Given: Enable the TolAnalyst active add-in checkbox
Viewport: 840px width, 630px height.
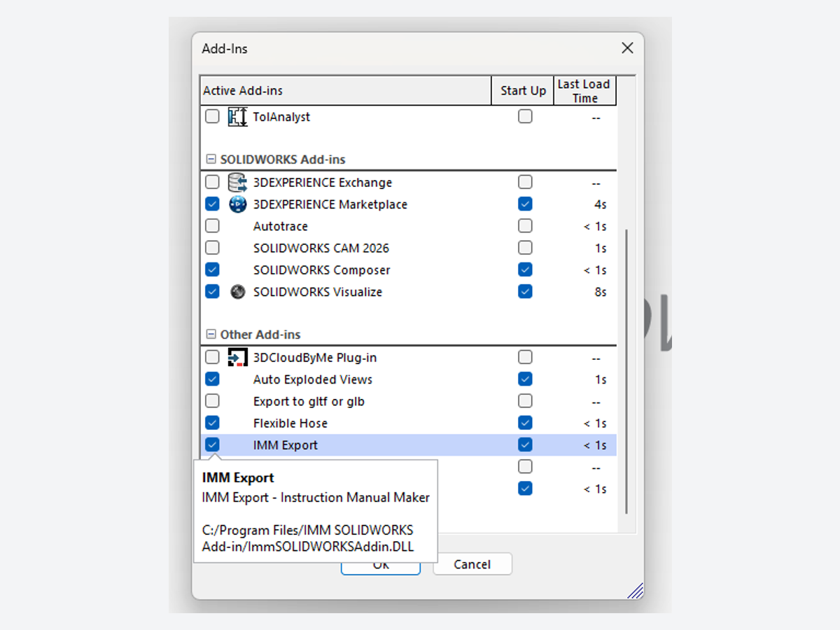Looking at the screenshot, I should coord(212,117).
